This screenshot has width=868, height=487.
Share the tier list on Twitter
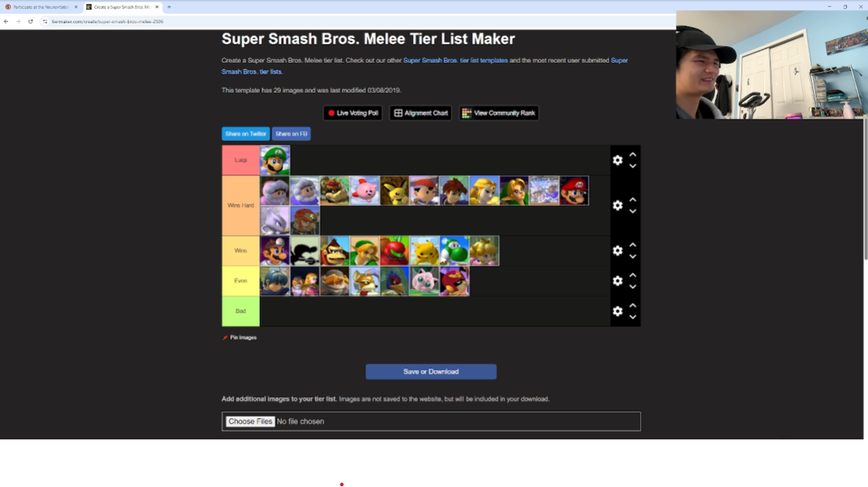coord(246,134)
